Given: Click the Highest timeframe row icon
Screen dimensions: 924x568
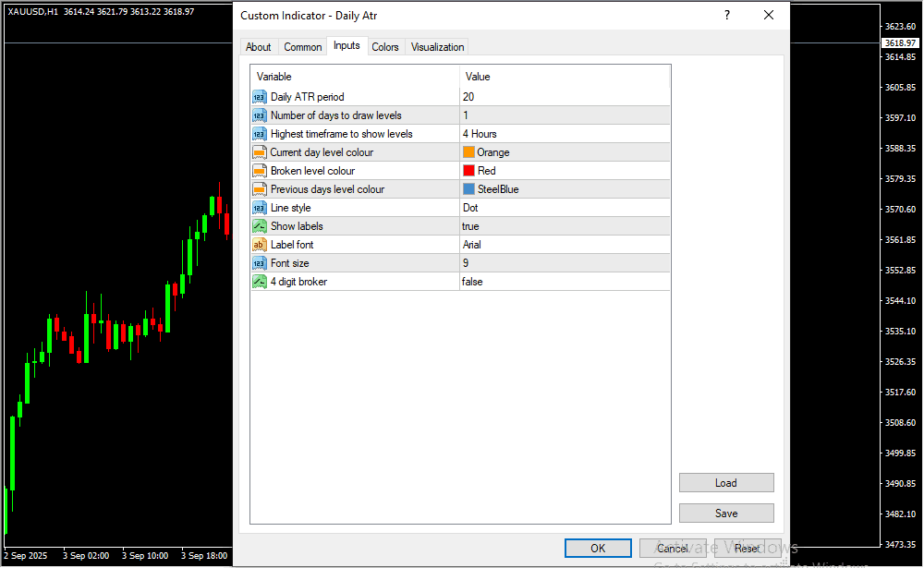Looking at the screenshot, I should point(259,134).
